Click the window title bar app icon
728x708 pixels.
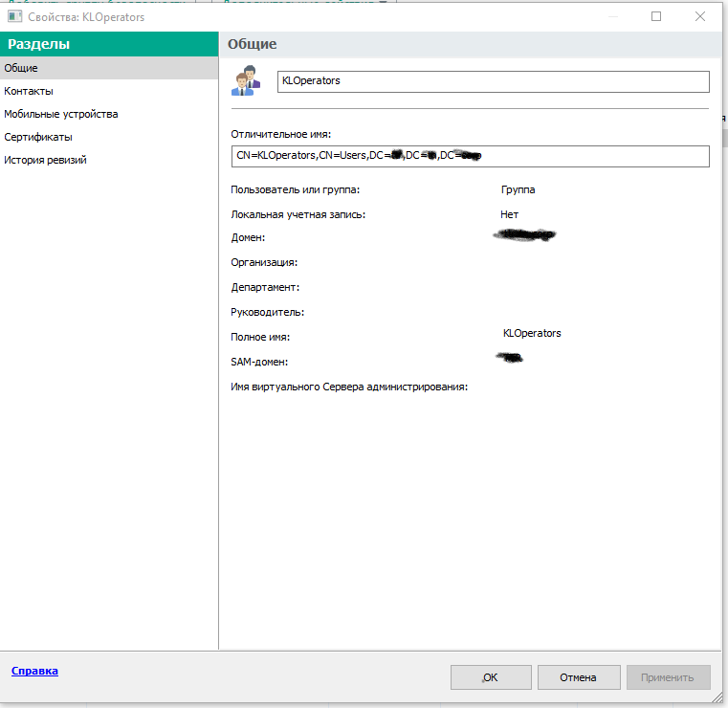click(x=15, y=16)
